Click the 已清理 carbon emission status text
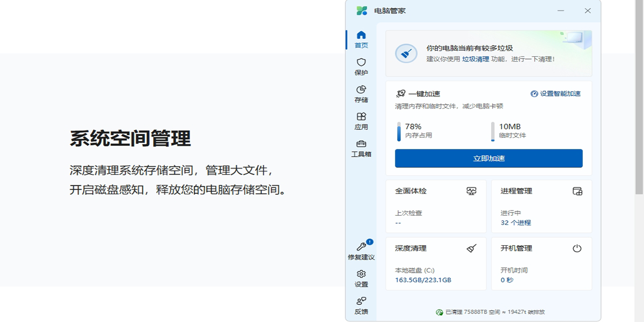Viewport: 644px width, 322px height. pos(490,312)
